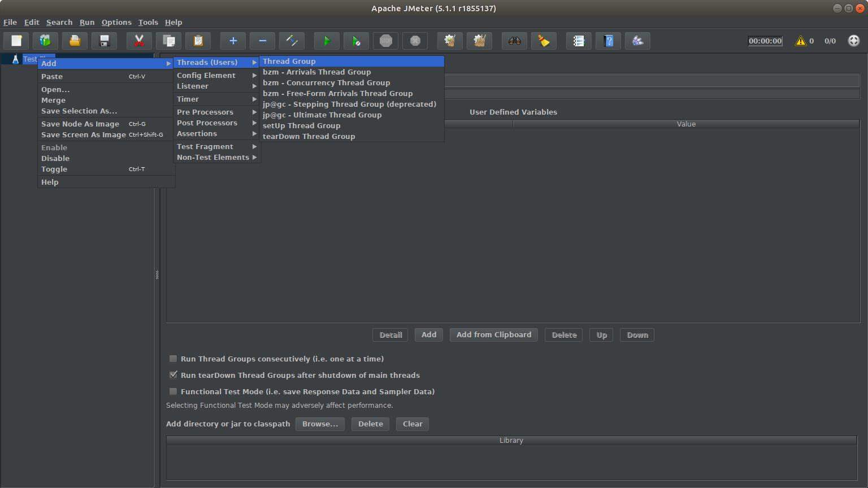This screenshot has height=488, width=868.
Task: Enable Functional Test Mode checkbox
Action: click(173, 391)
